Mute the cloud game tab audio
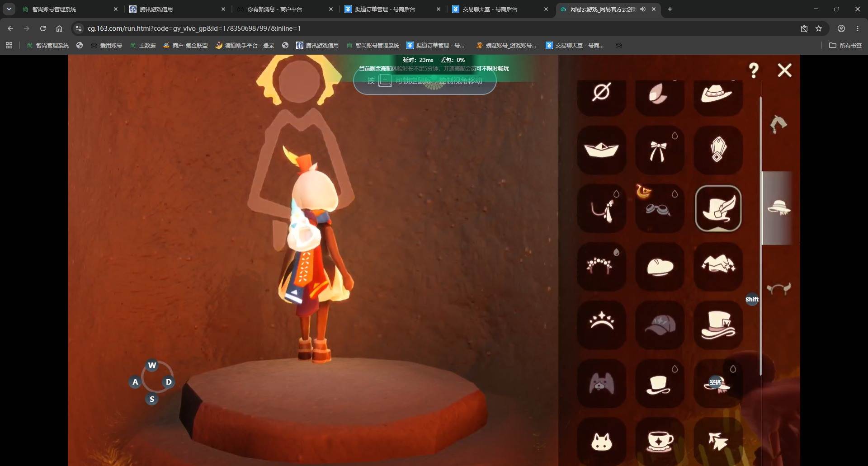Image resolution: width=868 pixels, height=466 pixels. (642, 9)
